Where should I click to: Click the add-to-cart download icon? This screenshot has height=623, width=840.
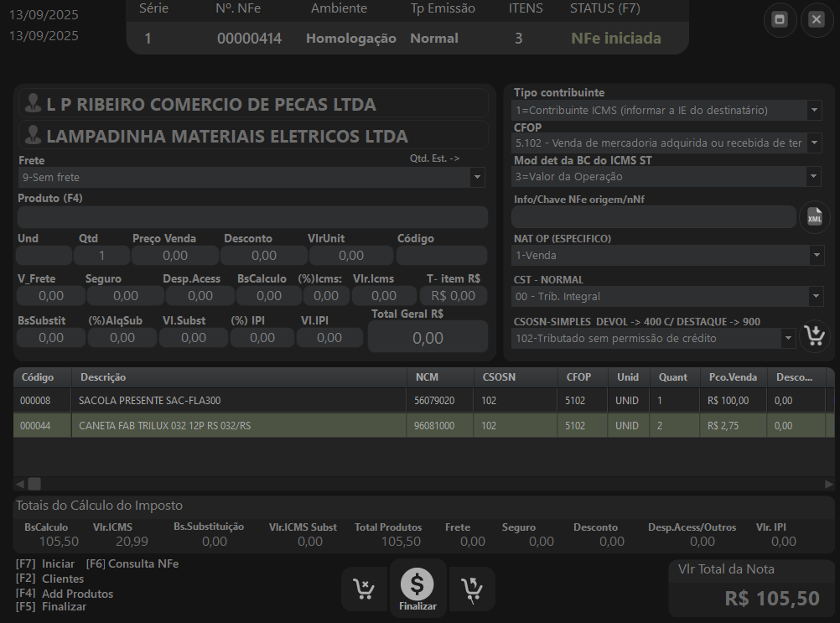[x=813, y=336]
